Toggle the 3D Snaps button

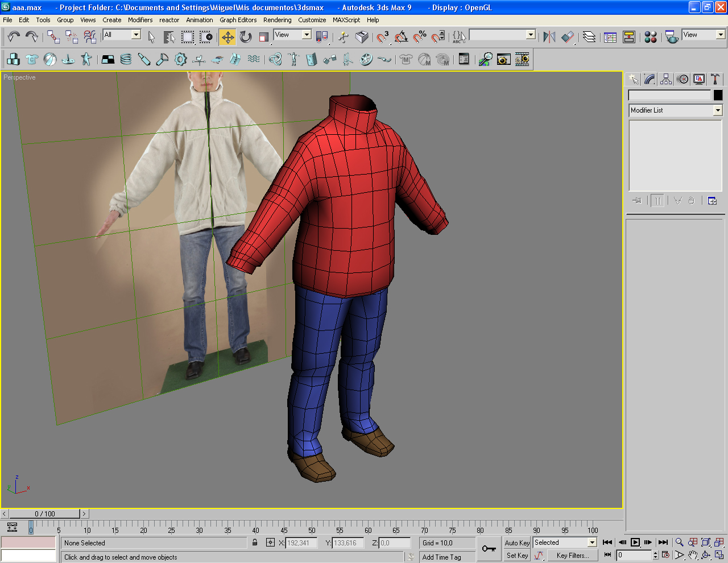(x=383, y=37)
